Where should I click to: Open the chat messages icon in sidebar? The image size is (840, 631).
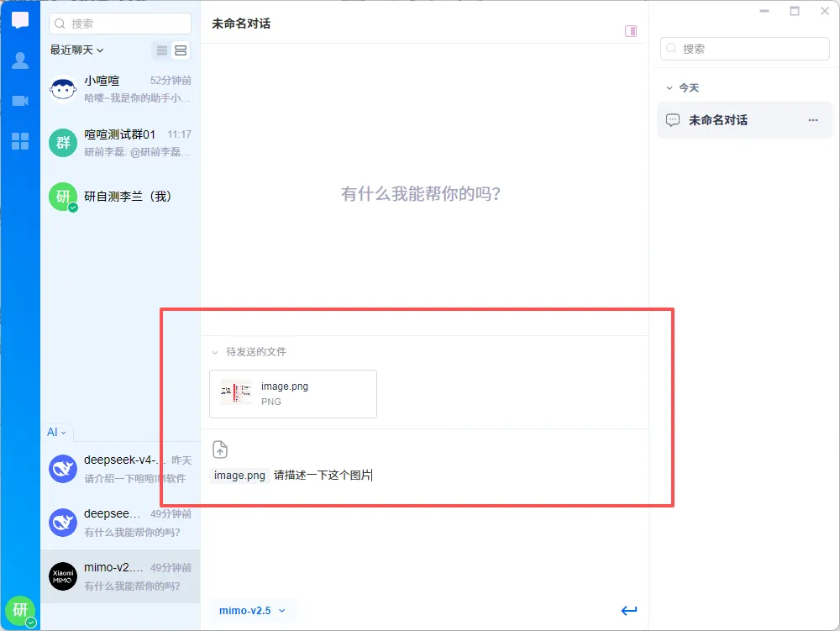click(20, 20)
